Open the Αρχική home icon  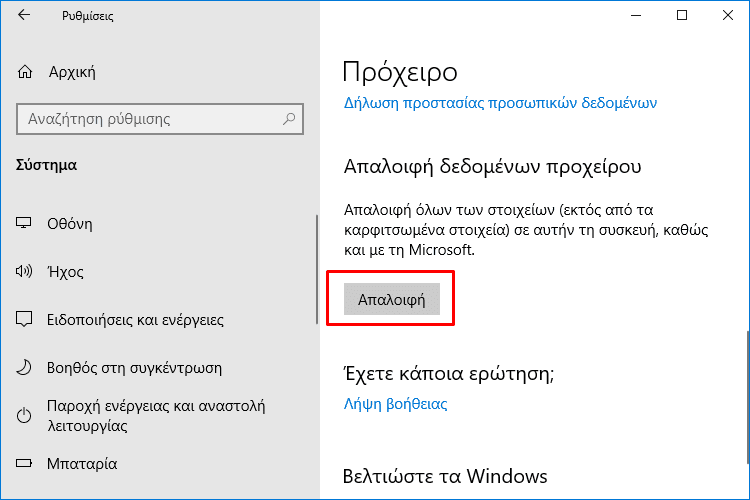[x=25, y=72]
